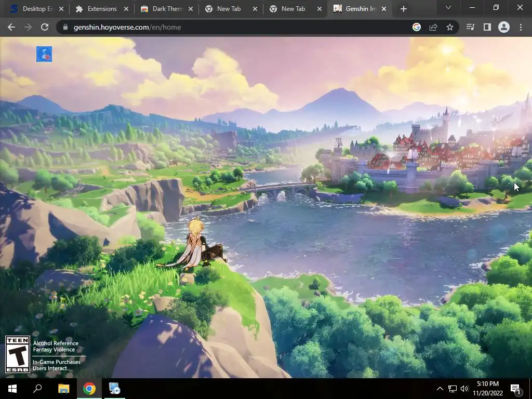Go back to the previous page
Screen dimensions: 532x399
(x=11, y=27)
